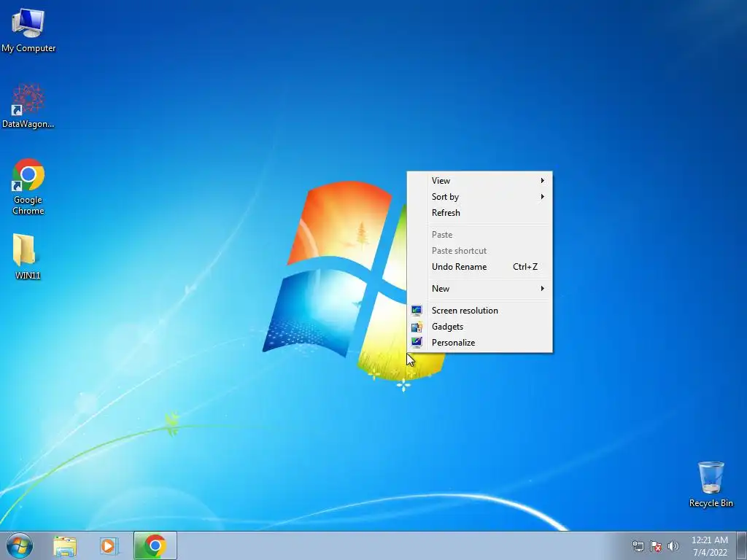Open the Gadgets menu entry
Image resolution: width=747 pixels, height=560 pixels.
click(x=480, y=327)
